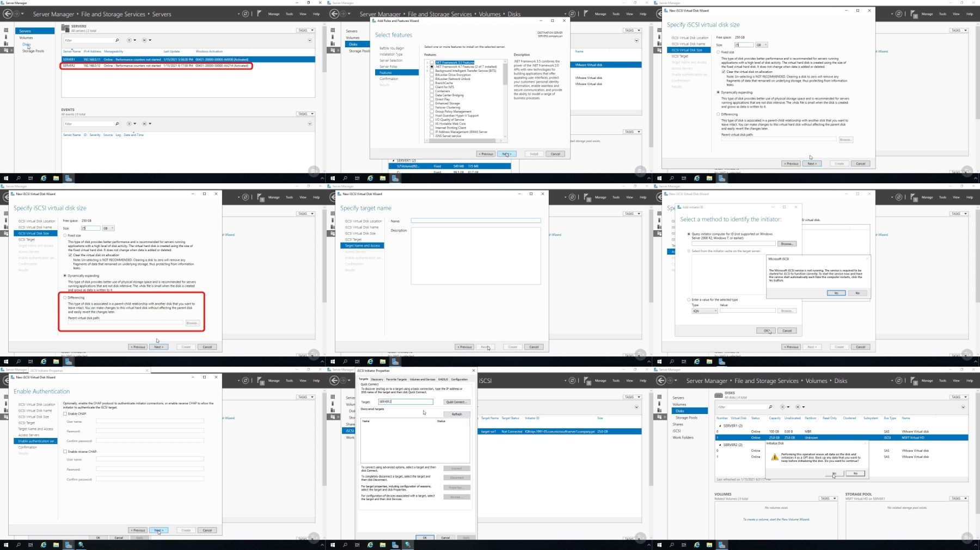This screenshot has width=980, height=550.
Task: Click Next in the Select features wizard
Action: coord(506,154)
